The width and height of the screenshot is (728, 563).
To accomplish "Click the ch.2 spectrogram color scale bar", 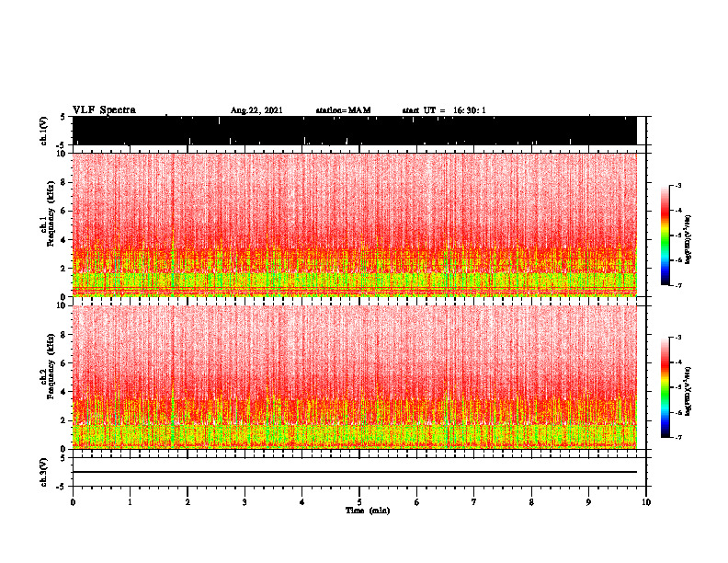I will tap(665, 387).
